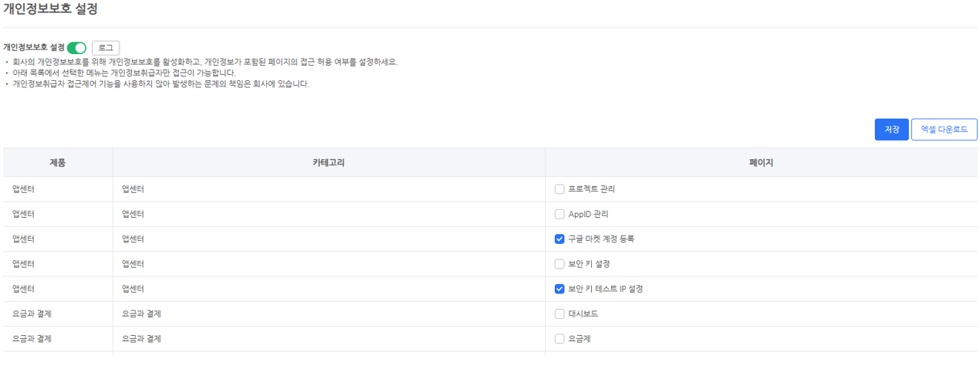This screenshot has width=980, height=366.
Task: Tick the 보안 키 설정 checkbox
Action: point(559,264)
